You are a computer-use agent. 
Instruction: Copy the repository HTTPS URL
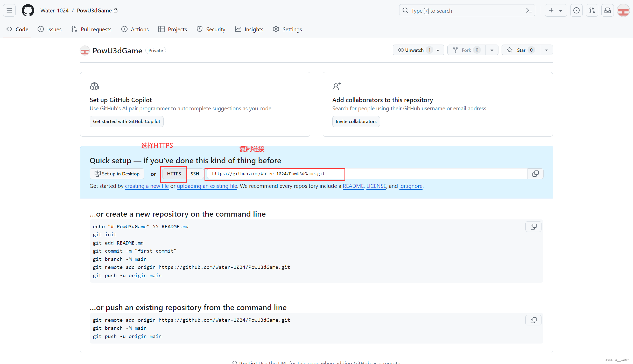pyautogui.click(x=535, y=174)
